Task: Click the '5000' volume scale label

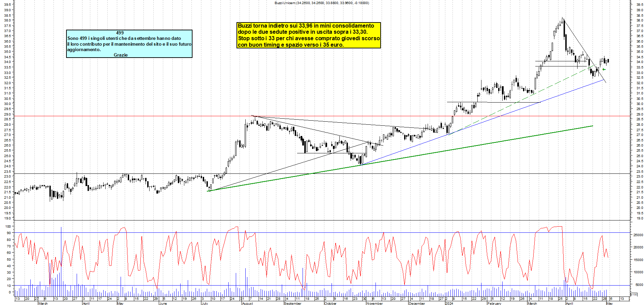Action: click(x=639, y=285)
